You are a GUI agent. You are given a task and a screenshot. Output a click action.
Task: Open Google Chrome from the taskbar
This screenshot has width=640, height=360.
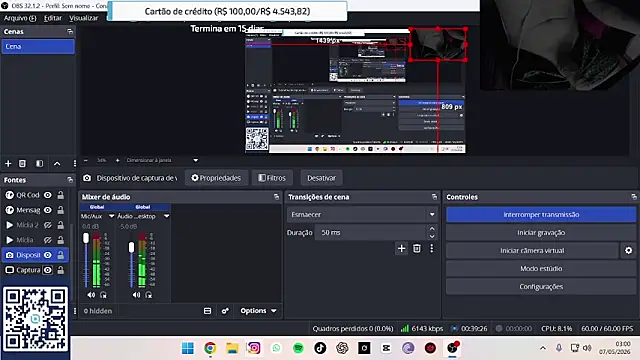coord(210,348)
